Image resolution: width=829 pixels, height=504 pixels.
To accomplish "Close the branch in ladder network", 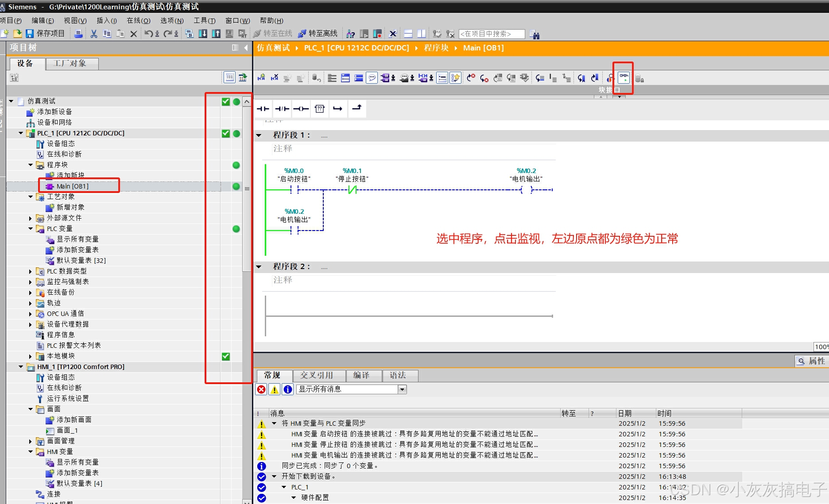I will coord(357,108).
